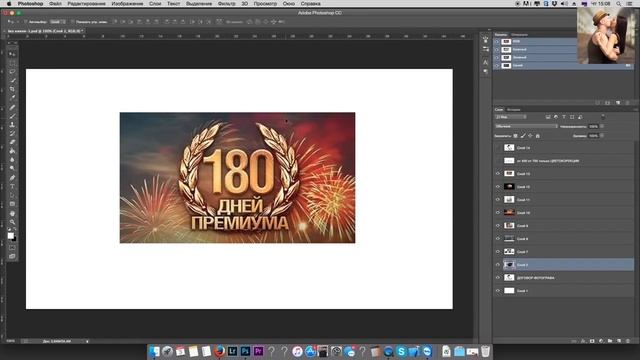
Task: Click opacity value field in Layers panel
Action: 593,127
